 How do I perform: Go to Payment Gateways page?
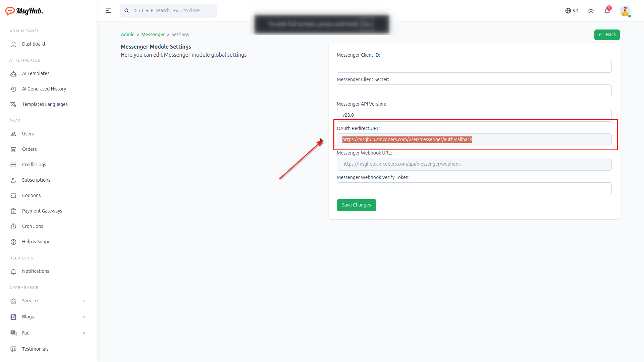coord(42,211)
